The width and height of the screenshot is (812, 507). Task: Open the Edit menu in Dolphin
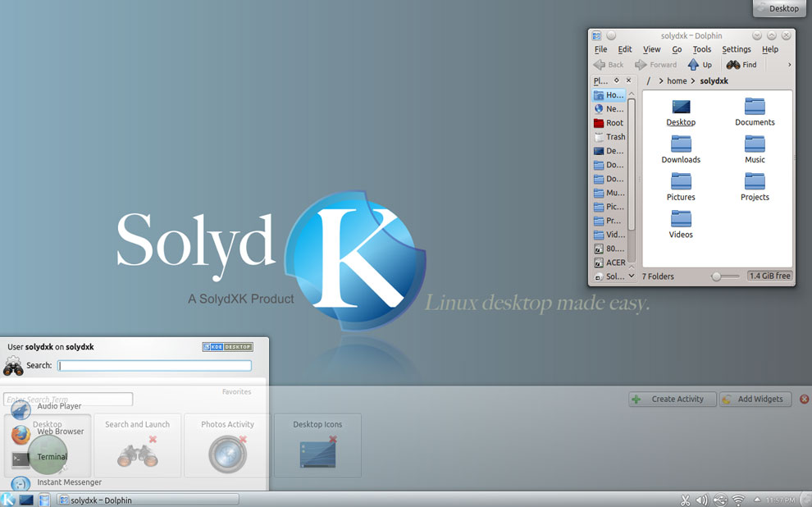pos(624,49)
